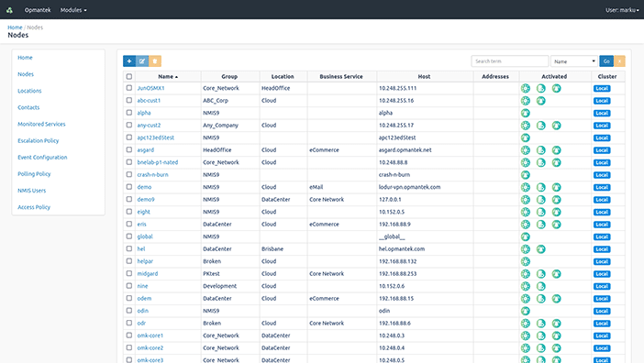The height and width of the screenshot is (363, 644).
Task: Sort table by Name column header
Action: click(168, 76)
